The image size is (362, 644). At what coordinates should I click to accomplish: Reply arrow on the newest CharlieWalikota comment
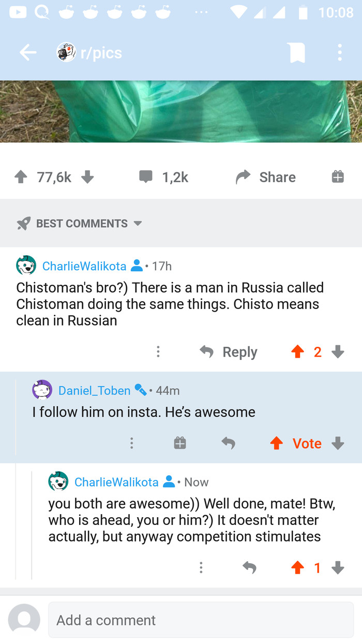pyautogui.click(x=249, y=568)
